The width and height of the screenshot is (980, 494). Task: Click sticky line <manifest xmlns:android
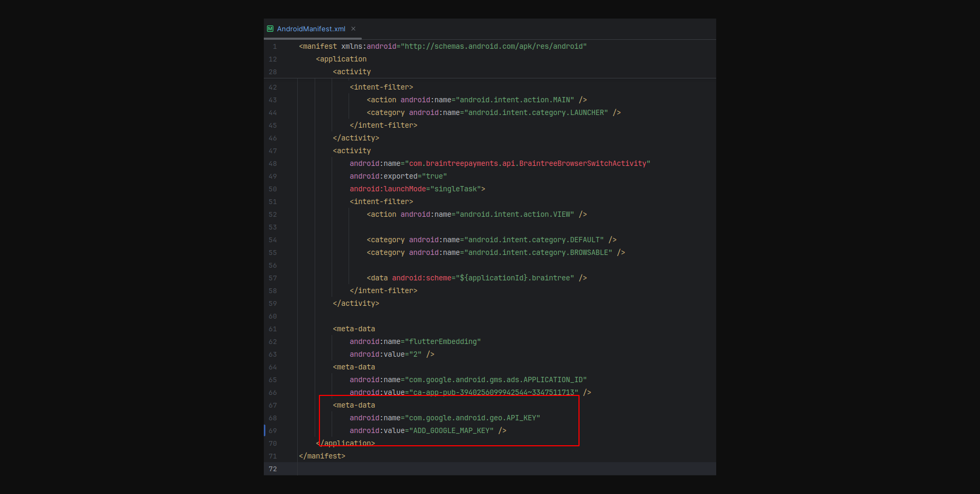point(443,47)
